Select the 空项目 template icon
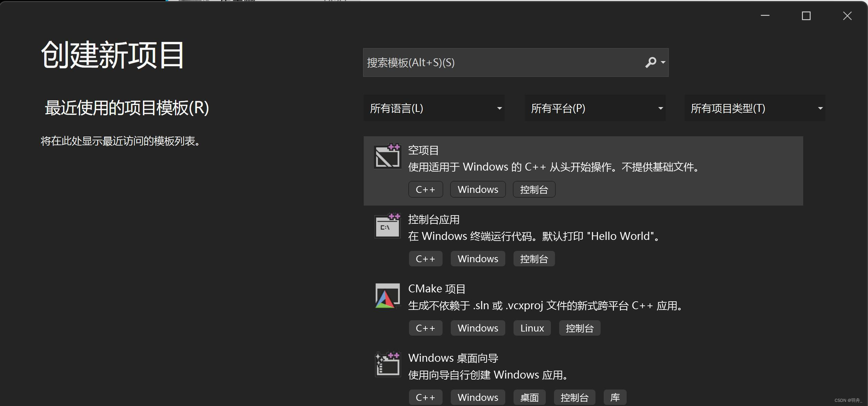The image size is (868, 406). tap(387, 156)
